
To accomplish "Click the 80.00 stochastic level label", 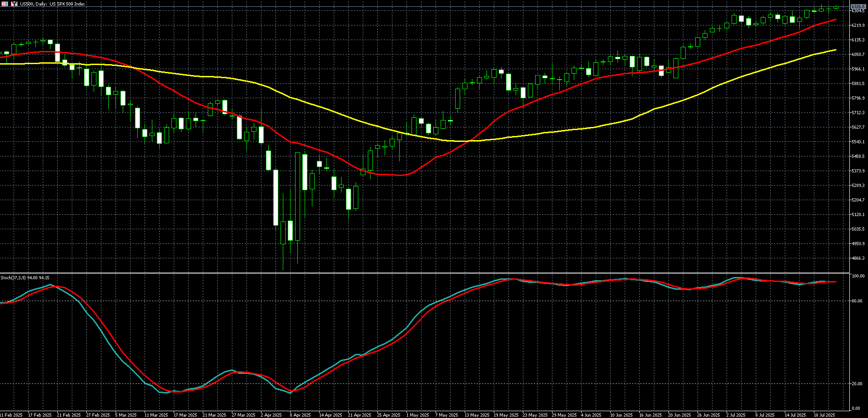I will tap(857, 301).
